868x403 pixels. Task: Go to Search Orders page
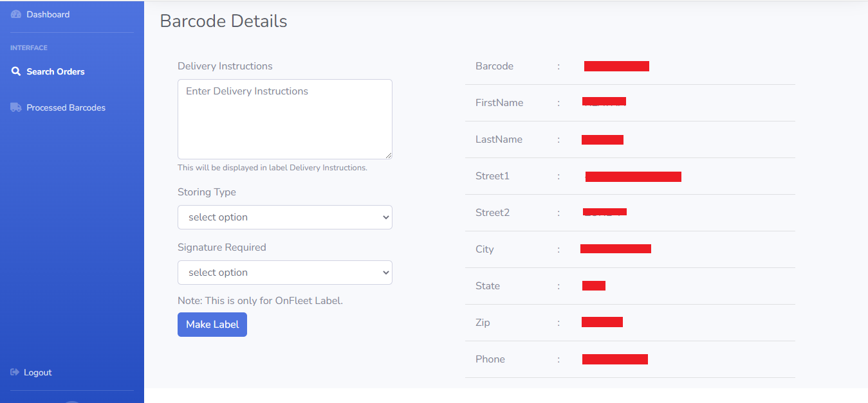tap(48, 71)
